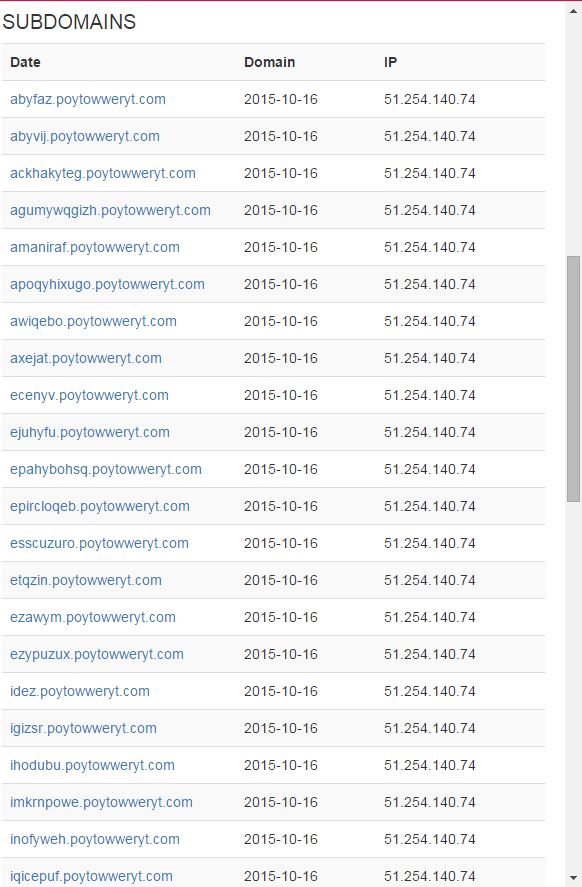The image size is (582, 887).
Task: Open awiqebo.poytowweryt.com subdomain
Action: point(93,321)
